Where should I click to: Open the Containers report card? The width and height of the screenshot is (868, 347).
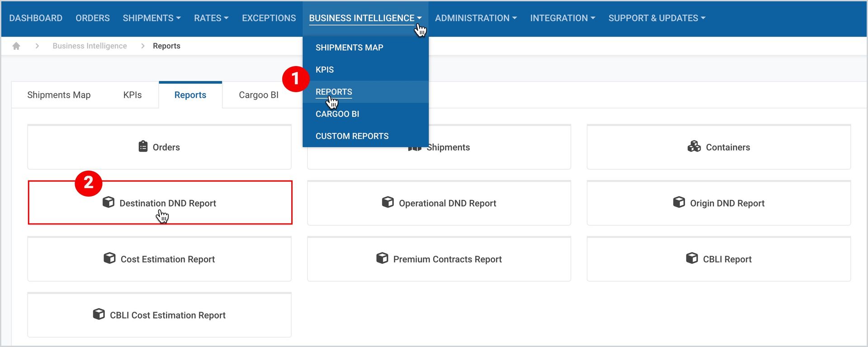(719, 147)
